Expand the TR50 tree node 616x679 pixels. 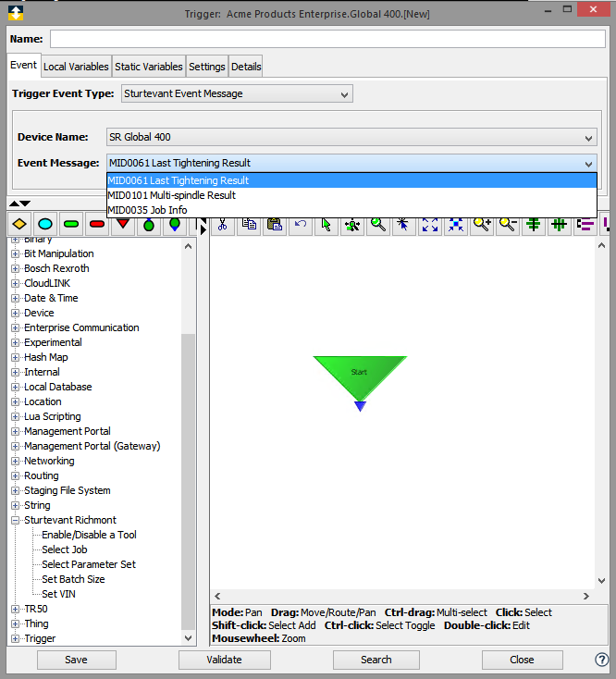[15, 609]
